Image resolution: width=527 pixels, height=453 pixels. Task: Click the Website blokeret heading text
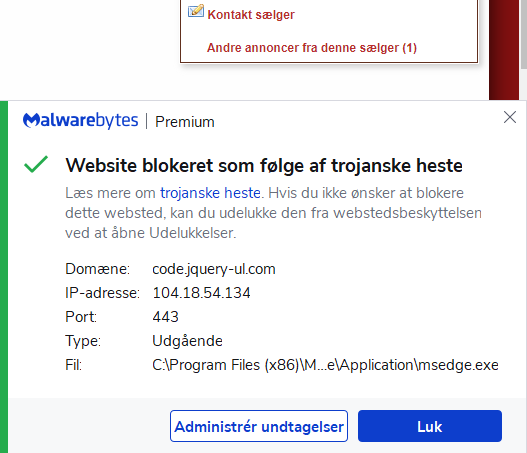click(264, 166)
